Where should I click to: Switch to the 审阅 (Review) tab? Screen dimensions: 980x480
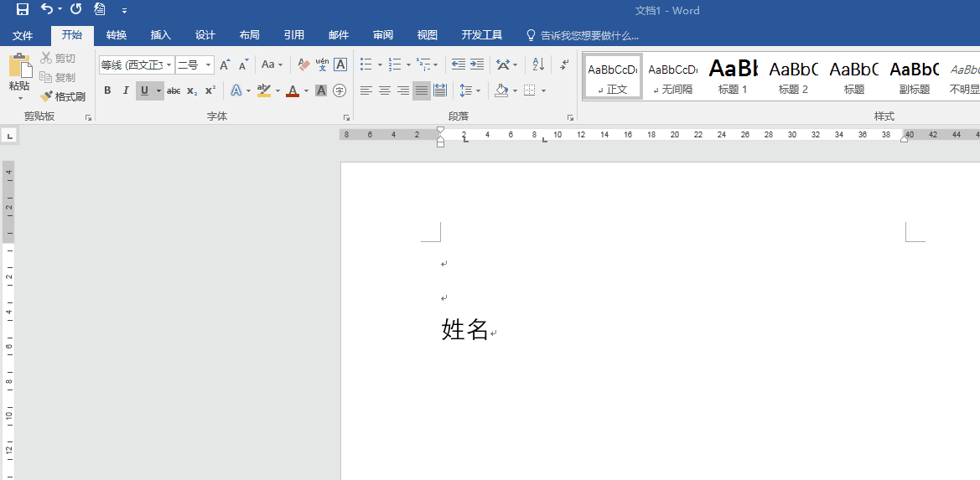[383, 35]
